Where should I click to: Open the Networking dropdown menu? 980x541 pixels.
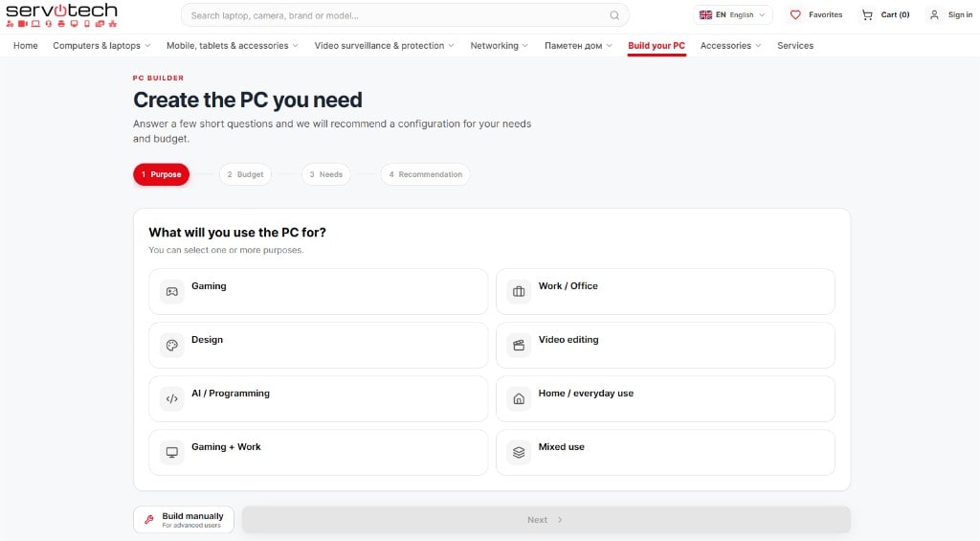click(500, 46)
